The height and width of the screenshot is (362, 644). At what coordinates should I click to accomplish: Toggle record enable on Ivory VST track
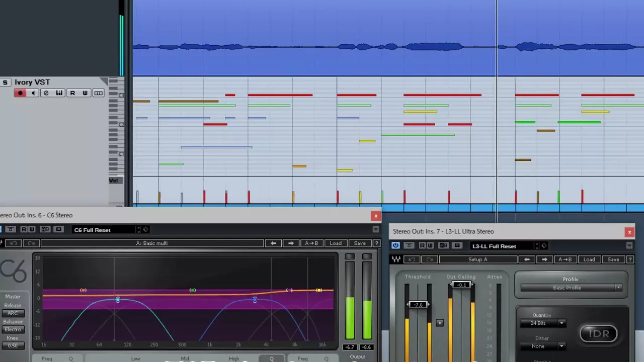coord(20,93)
